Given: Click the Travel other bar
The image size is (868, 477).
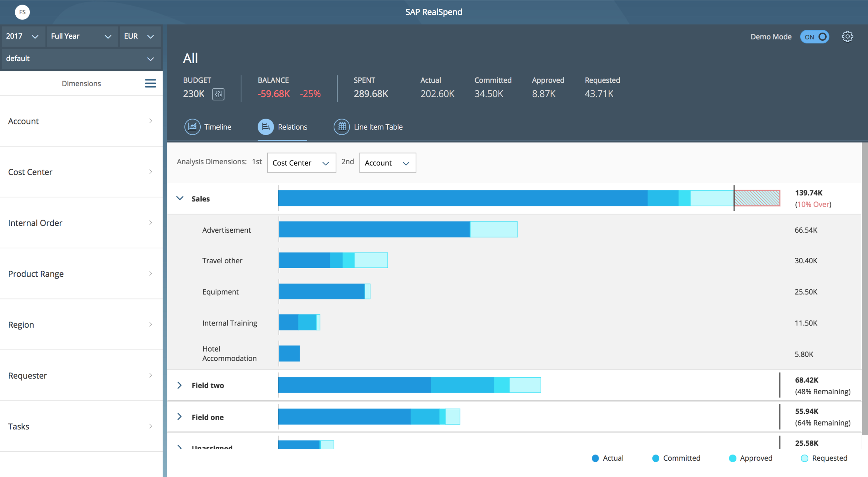Looking at the screenshot, I should pos(333,260).
